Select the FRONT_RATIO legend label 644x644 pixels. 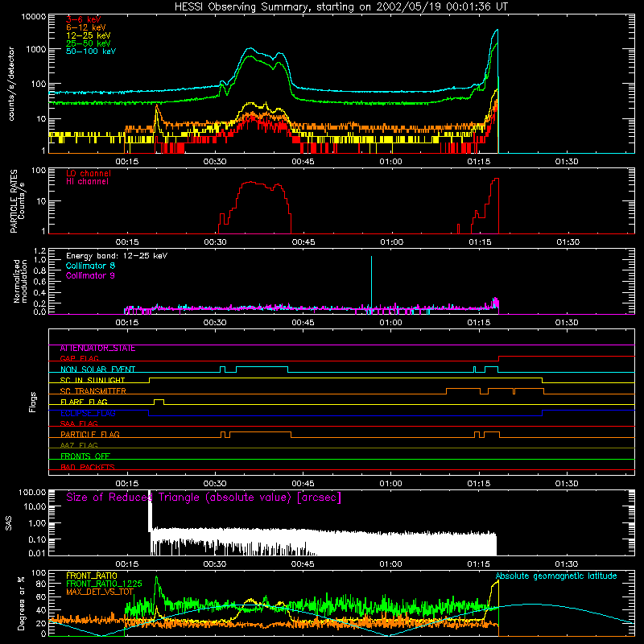92,576
